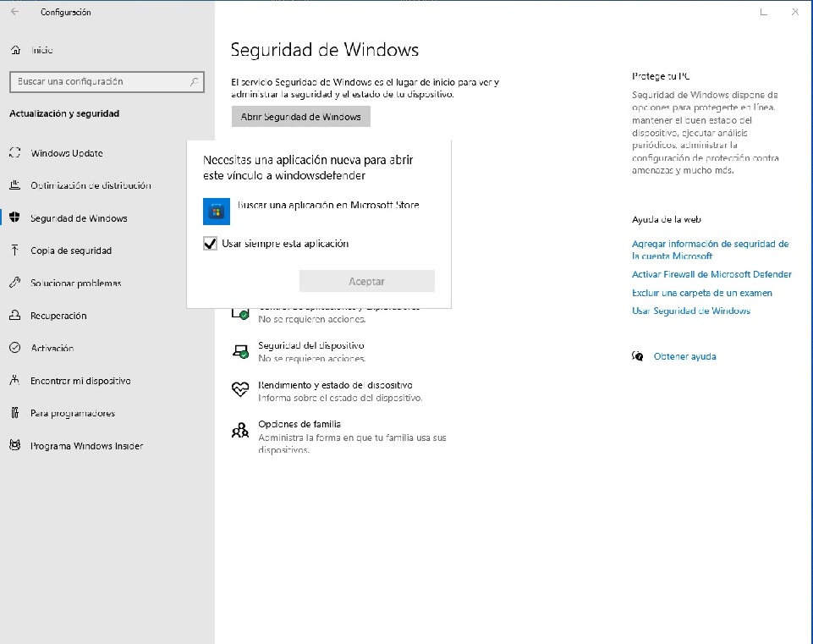This screenshot has width=813, height=644.
Task: Click the app control icon behind dialog
Action: coord(240,312)
